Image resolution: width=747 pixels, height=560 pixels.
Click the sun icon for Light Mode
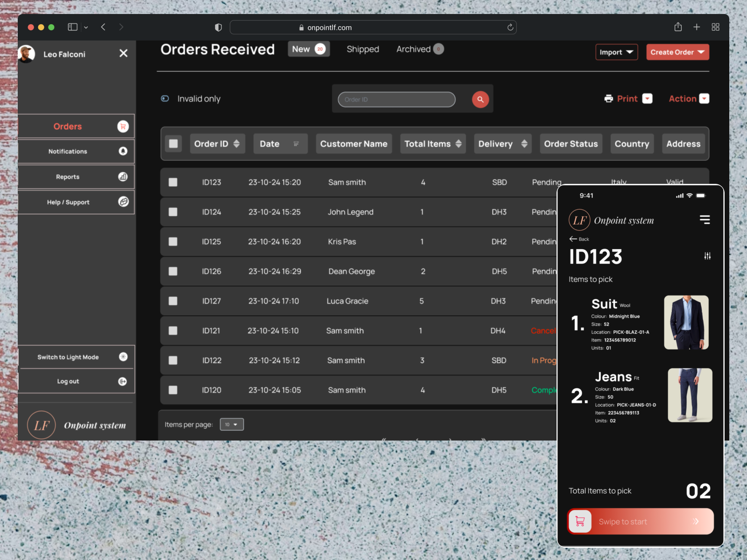click(123, 357)
